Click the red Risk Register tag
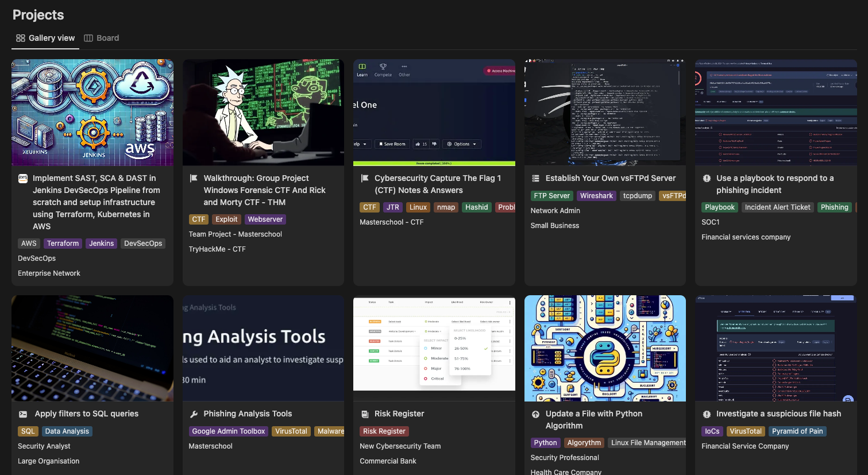 coord(384,431)
